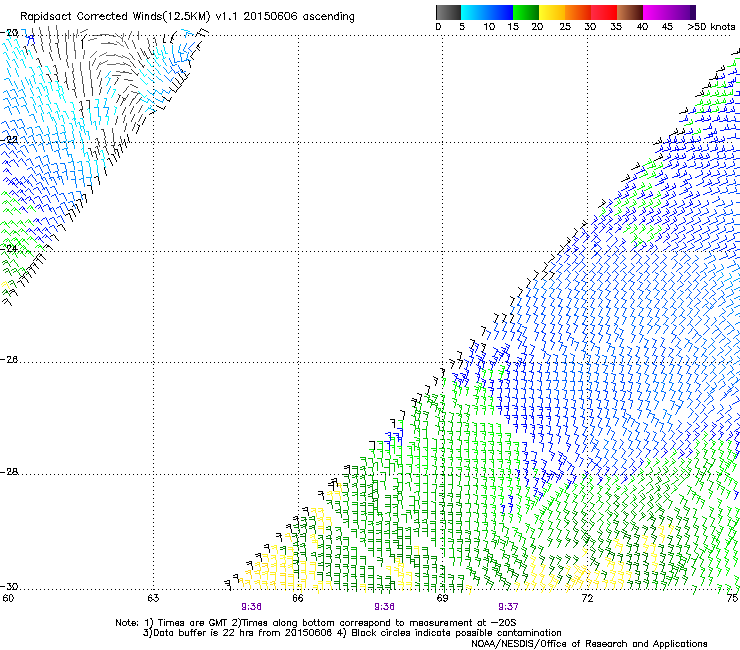Click the longitude 75 axis label
The width and height of the screenshot is (740, 650).
pos(732,598)
